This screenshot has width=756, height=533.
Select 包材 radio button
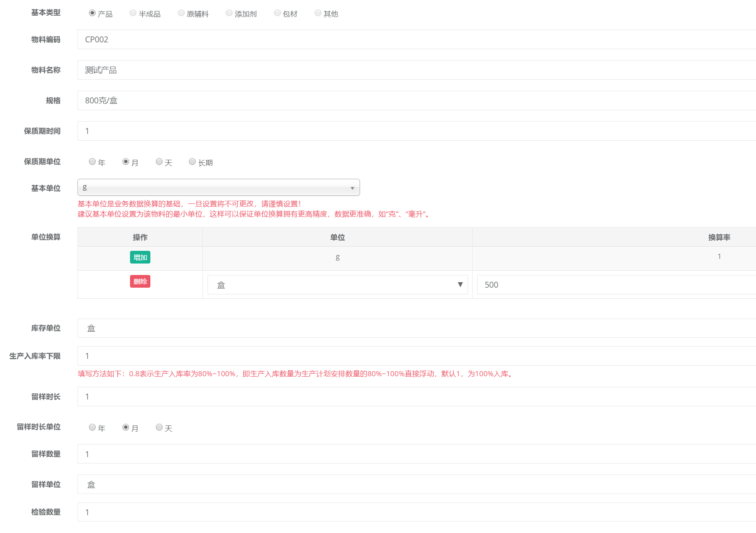277,13
